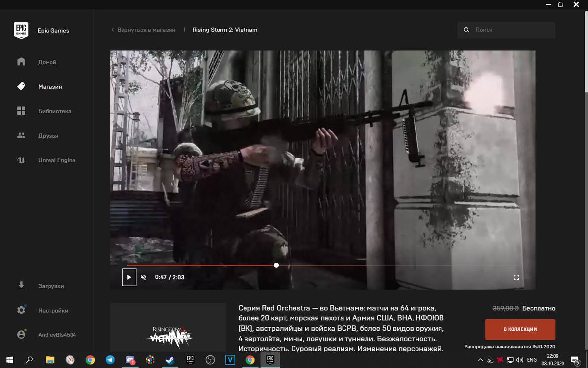The image size is (588, 368).
Task: Open OBS Studio from the taskbar
Action: pyautogui.click(x=210, y=360)
